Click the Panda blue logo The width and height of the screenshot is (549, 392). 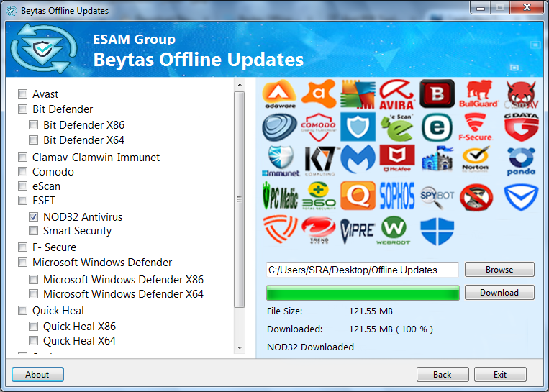coord(521,161)
